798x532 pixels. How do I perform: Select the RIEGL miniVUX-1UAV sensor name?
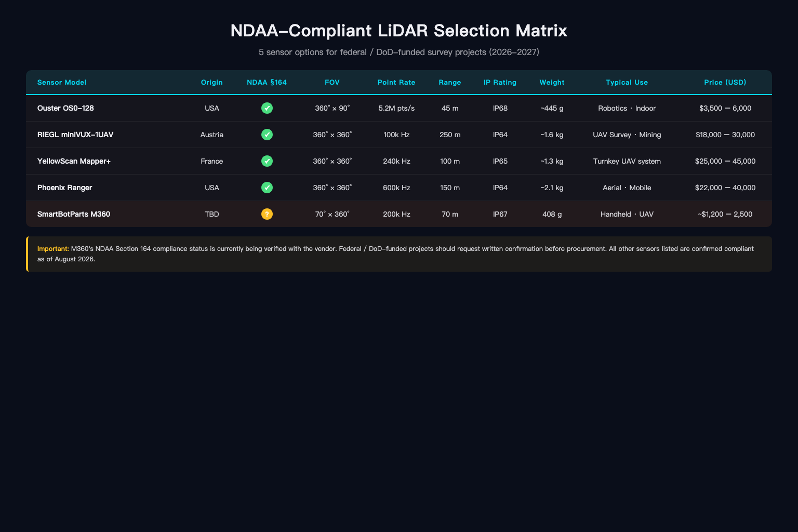coord(75,135)
